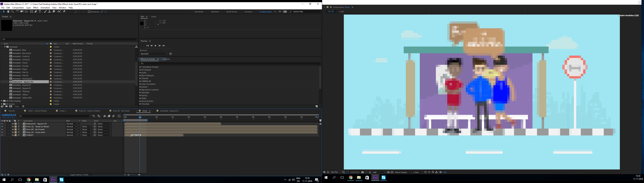Select the Hand tool

[x=8, y=12]
